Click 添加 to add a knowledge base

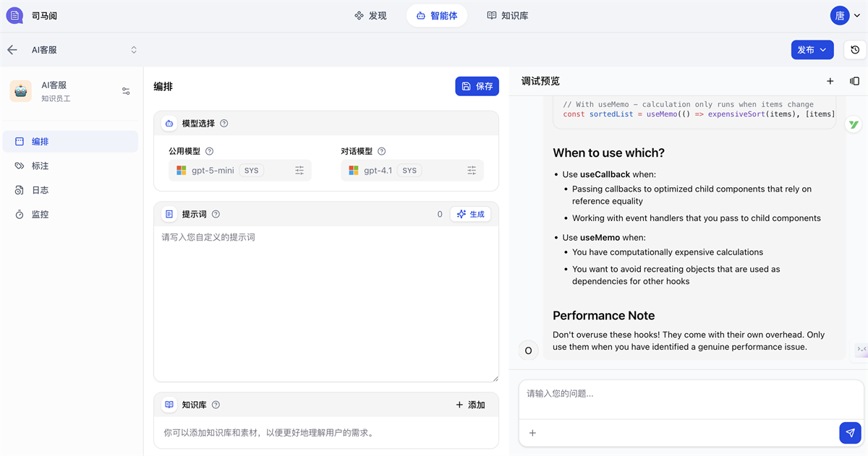470,405
